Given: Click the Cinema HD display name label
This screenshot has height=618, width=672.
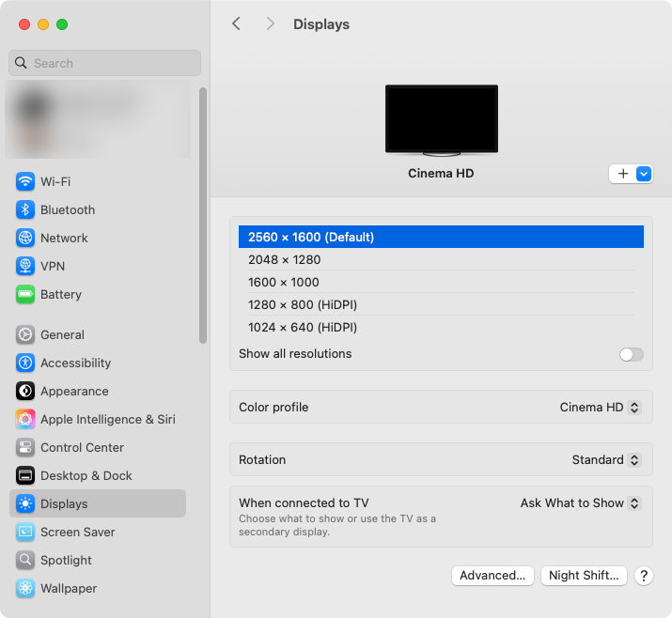Looking at the screenshot, I should point(441,174).
